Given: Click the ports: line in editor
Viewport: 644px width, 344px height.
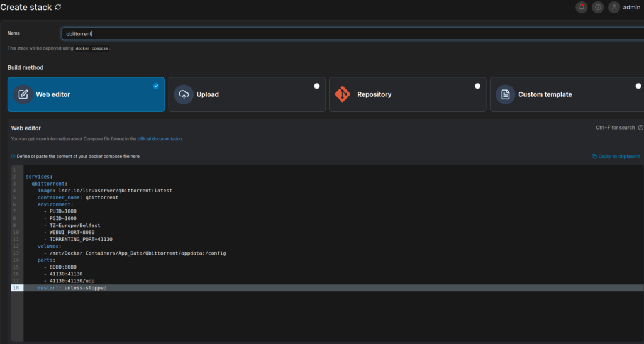Looking at the screenshot, I should point(47,260).
